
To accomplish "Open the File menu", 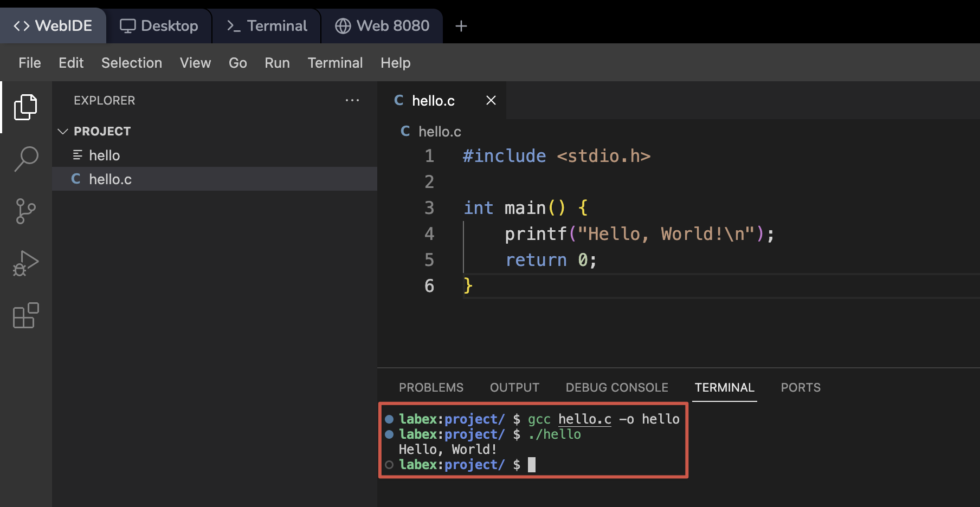I will 29,63.
